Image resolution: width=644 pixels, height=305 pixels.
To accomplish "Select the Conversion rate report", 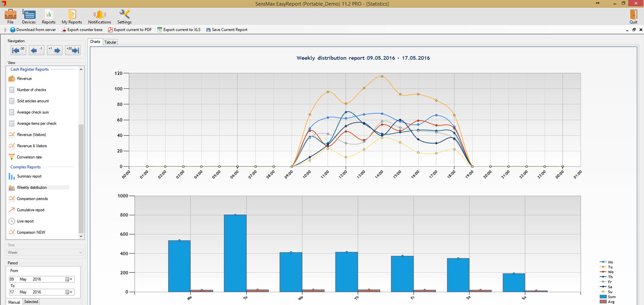I will (29, 157).
